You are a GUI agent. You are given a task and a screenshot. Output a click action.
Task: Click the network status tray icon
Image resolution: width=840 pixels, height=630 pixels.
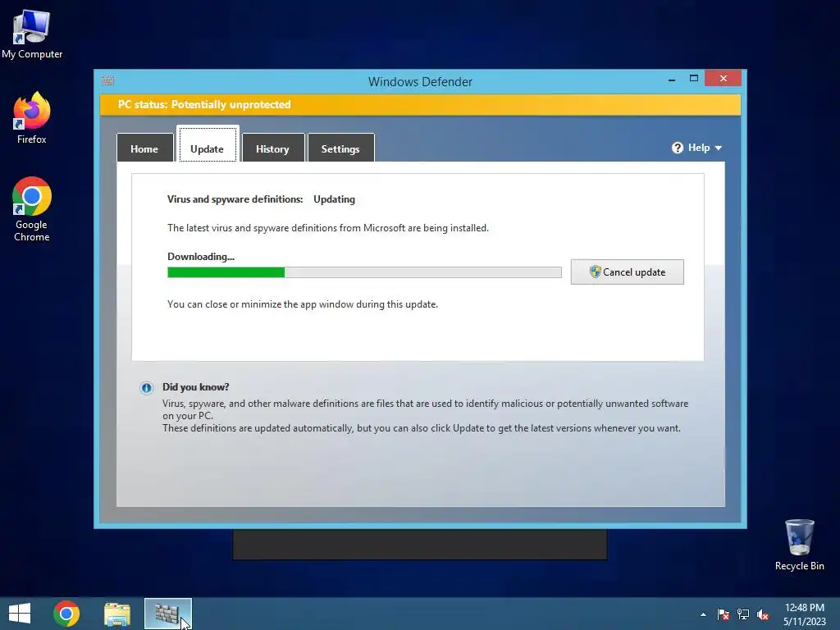pyautogui.click(x=743, y=614)
